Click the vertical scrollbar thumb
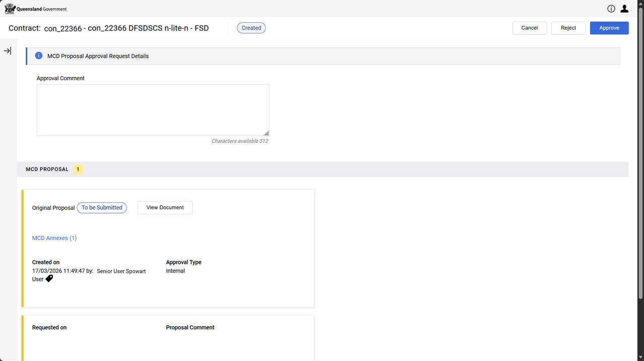644x361 pixels. coord(640,151)
